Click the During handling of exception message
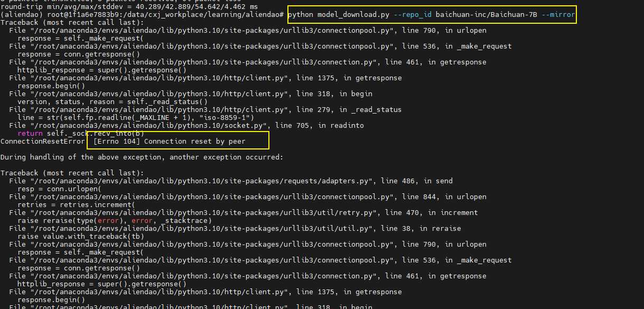The image size is (644, 309). (x=143, y=157)
